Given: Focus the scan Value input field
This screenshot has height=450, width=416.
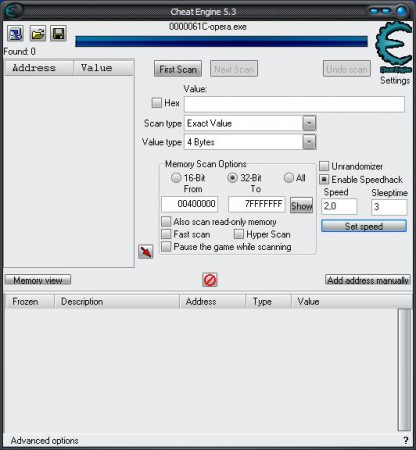Looking at the screenshot, I should pos(294,104).
